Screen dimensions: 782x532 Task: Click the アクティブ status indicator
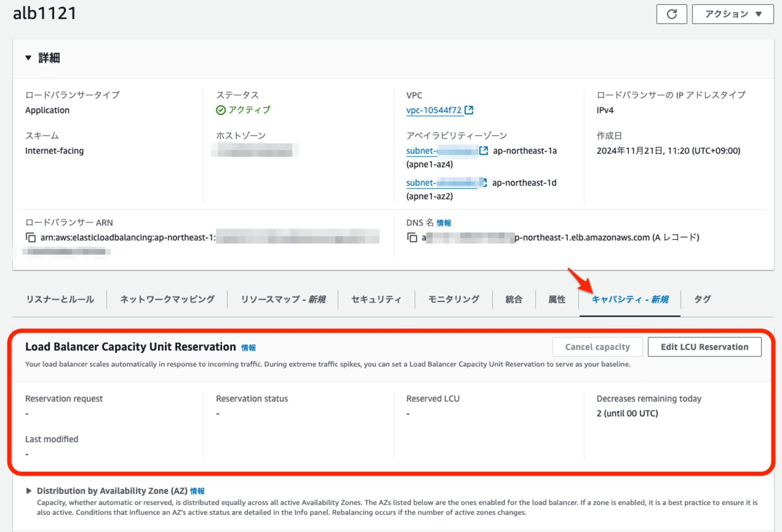pyautogui.click(x=243, y=110)
